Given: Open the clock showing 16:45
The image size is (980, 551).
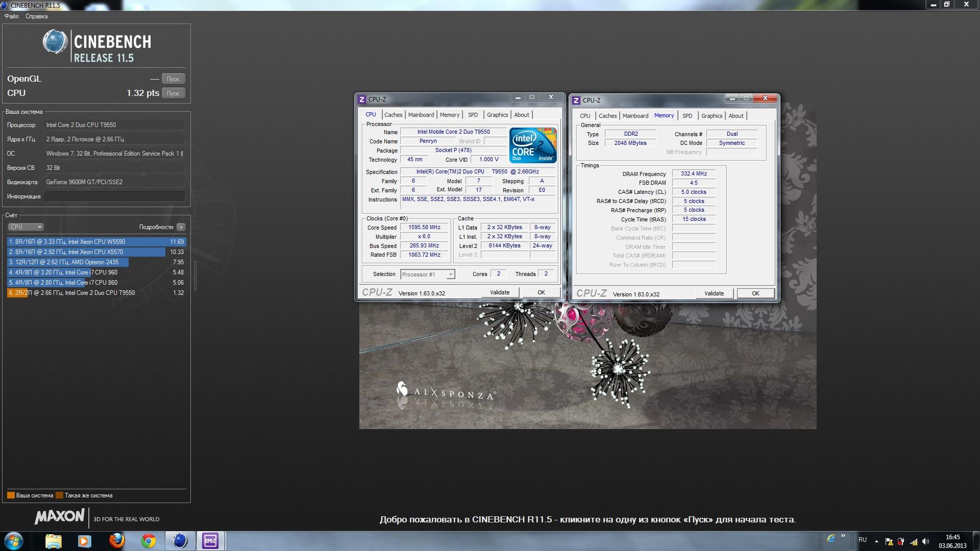Looking at the screenshot, I should 952,541.
